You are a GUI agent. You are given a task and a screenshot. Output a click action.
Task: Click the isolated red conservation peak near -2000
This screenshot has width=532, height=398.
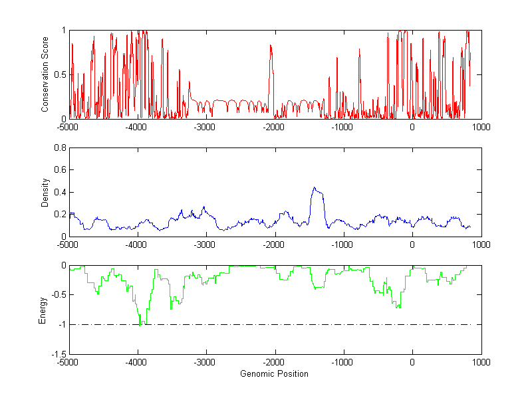(271, 47)
